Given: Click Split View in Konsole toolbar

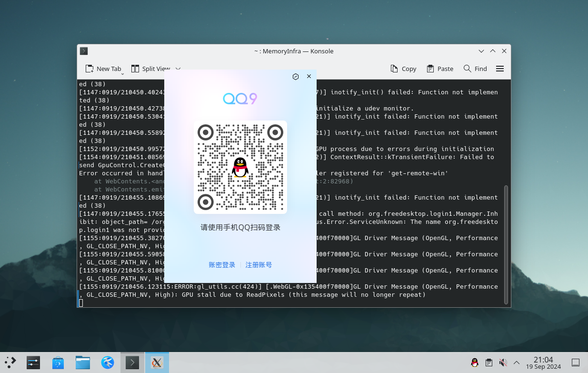Looking at the screenshot, I should [x=150, y=69].
